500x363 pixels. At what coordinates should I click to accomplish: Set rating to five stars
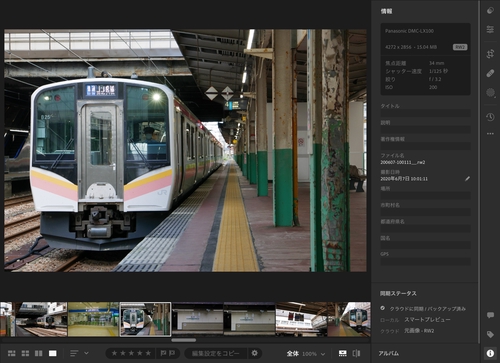click(x=148, y=353)
